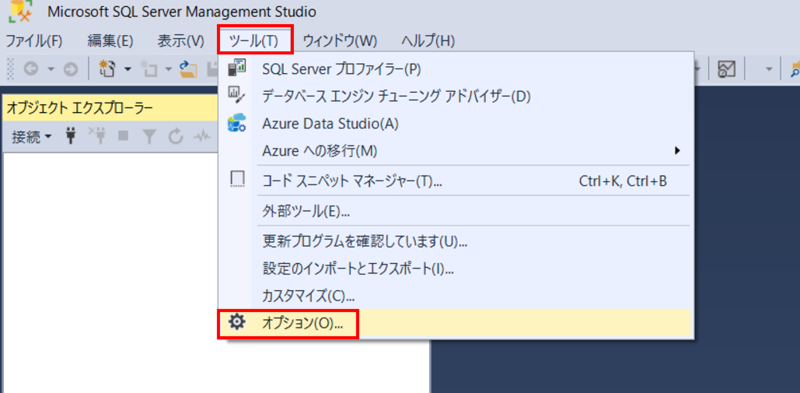Viewport: 800px width, 393px height.
Task: Click the greyed new item icon
Action: [148, 69]
